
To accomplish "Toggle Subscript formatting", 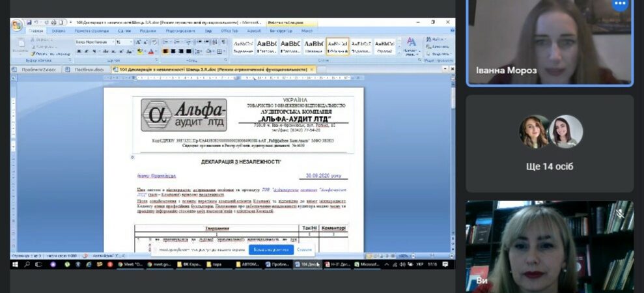I will click(113, 51).
